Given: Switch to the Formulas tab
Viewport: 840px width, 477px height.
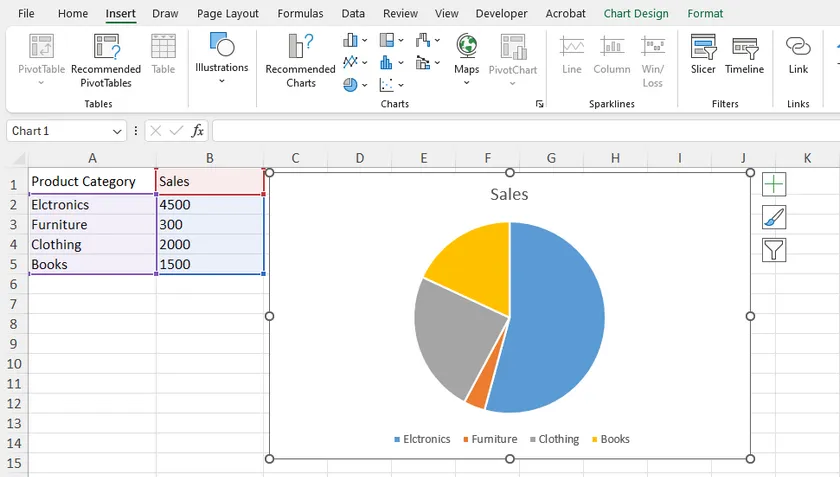Looking at the screenshot, I should tap(300, 13).
